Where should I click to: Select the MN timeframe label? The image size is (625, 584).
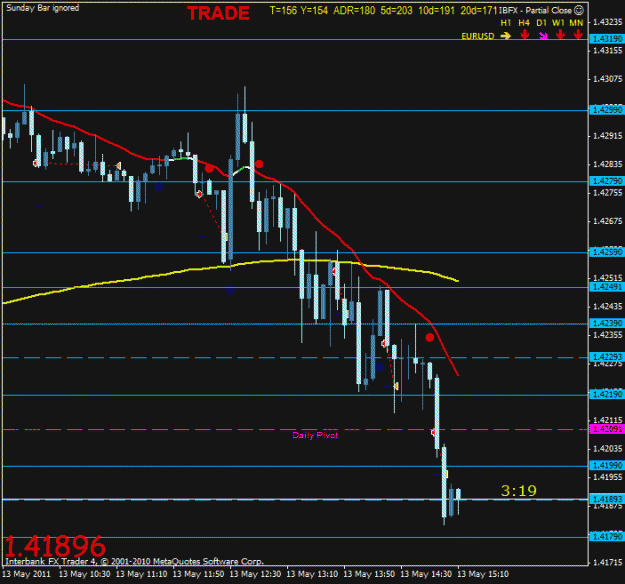click(576, 23)
